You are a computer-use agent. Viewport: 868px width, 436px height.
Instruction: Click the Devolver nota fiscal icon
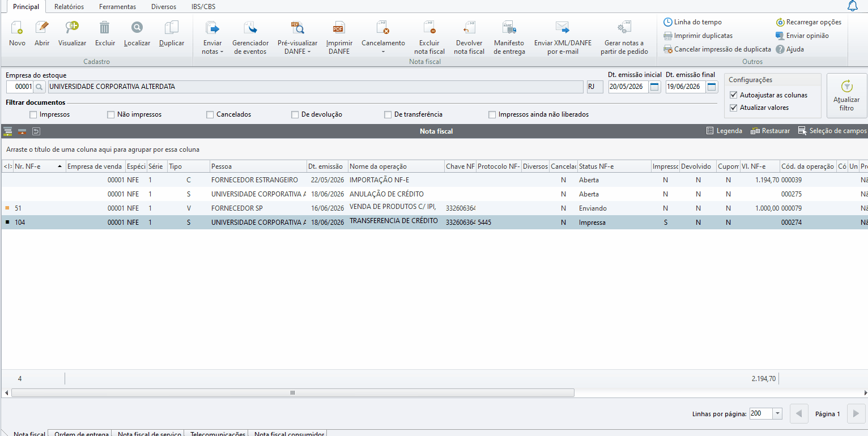(469, 28)
